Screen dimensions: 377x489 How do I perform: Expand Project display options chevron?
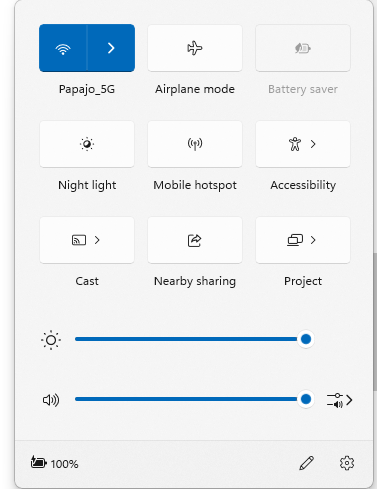[x=313, y=240]
